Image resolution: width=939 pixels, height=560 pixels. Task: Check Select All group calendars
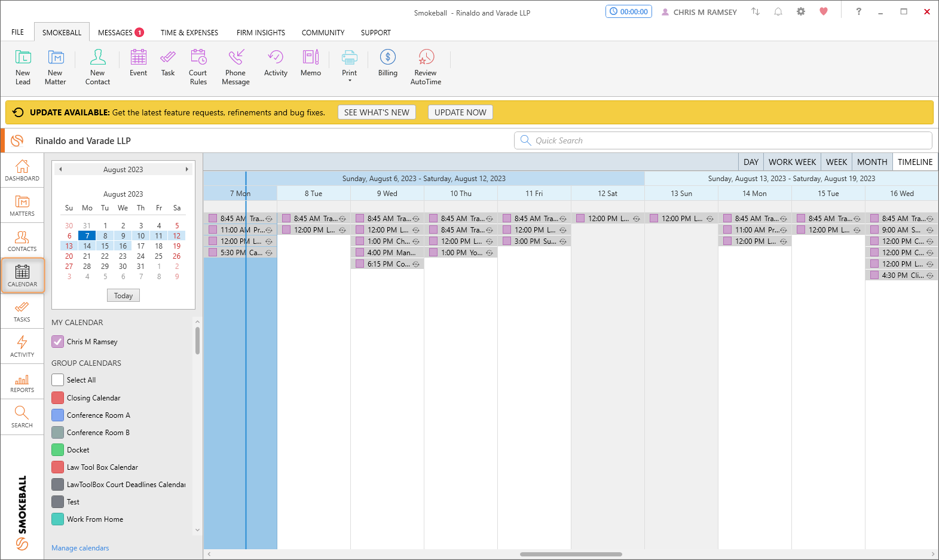coord(57,380)
